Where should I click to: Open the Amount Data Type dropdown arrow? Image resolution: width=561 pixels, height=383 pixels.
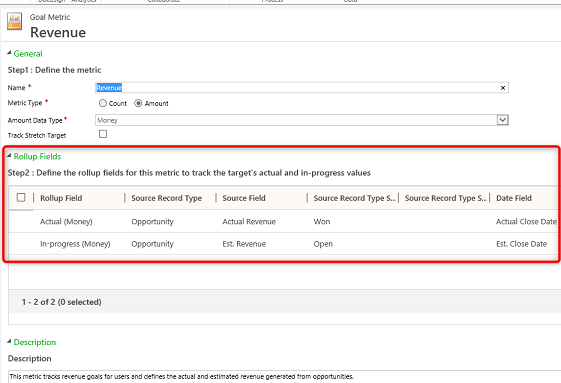click(502, 120)
